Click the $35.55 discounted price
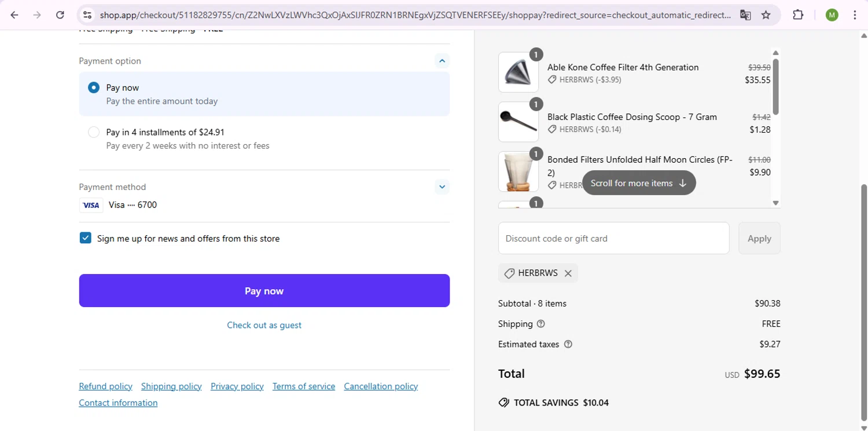Viewport: 868px width, 431px height. [757, 80]
